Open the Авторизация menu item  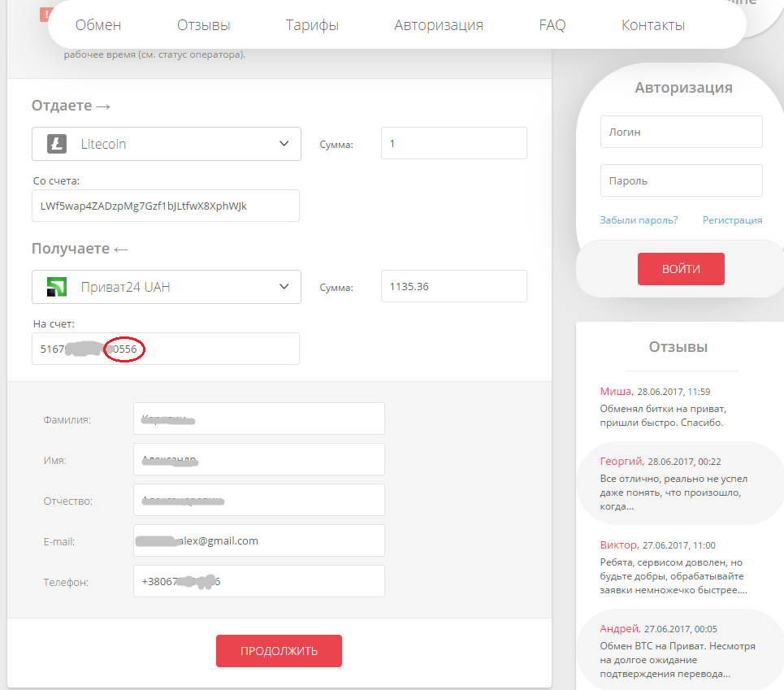click(439, 25)
